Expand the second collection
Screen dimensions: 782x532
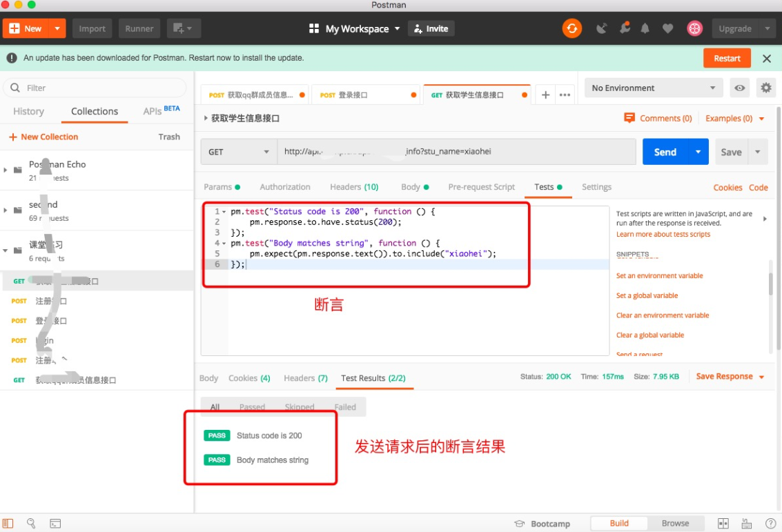6,210
